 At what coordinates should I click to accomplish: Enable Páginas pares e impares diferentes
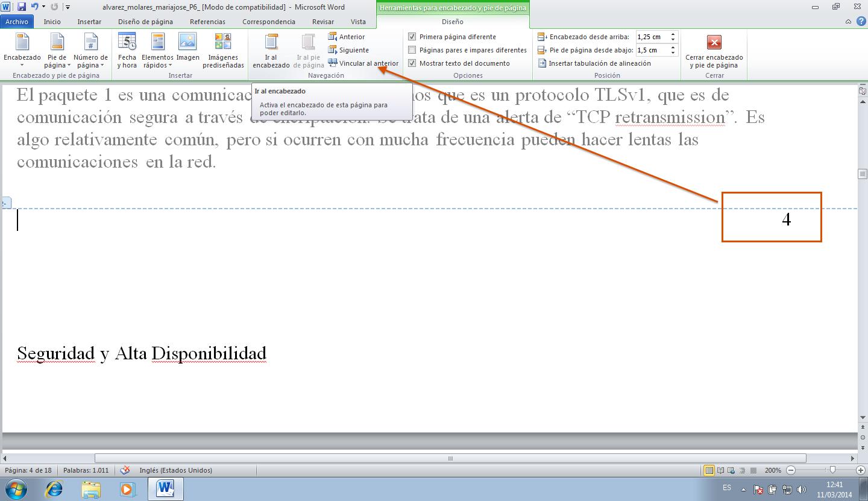tap(412, 50)
